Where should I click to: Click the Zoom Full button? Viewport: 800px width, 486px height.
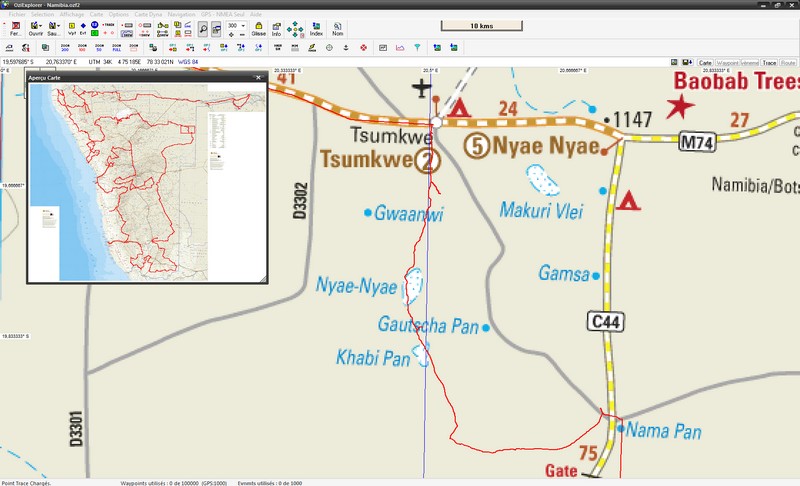coord(117,48)
